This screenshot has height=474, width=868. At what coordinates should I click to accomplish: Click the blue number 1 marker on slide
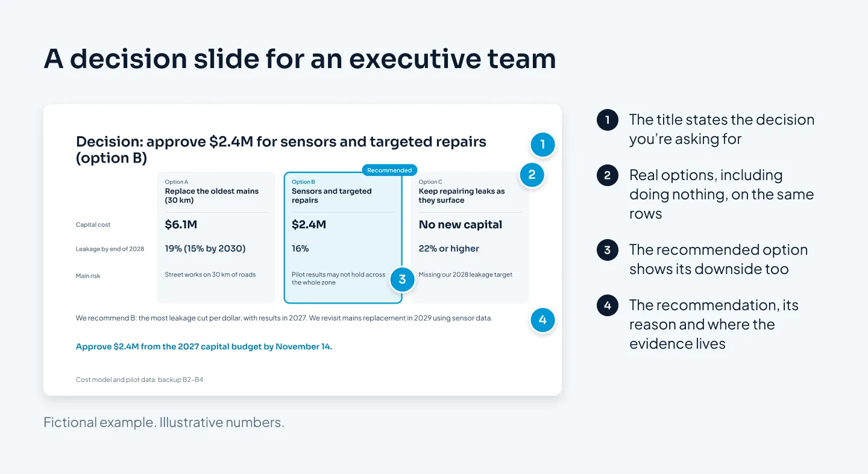(x=542, y=145)
